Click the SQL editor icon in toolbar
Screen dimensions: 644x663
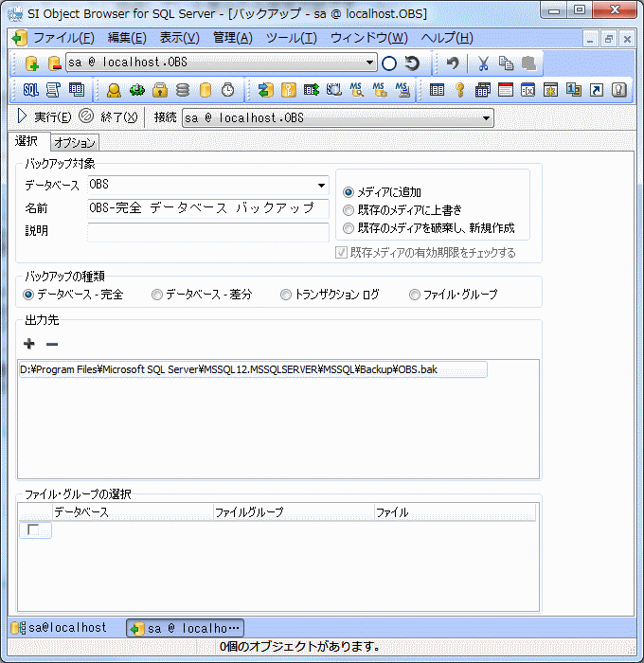30,90
